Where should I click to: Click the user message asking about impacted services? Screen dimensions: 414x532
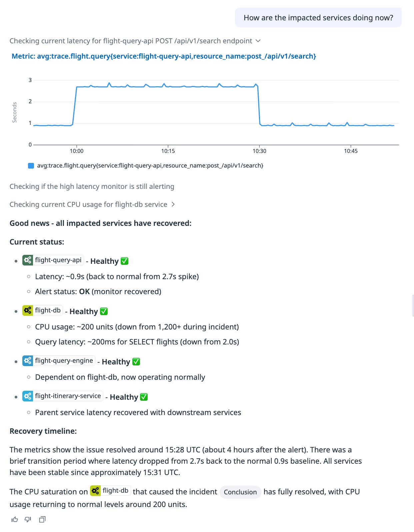point(318,17)
